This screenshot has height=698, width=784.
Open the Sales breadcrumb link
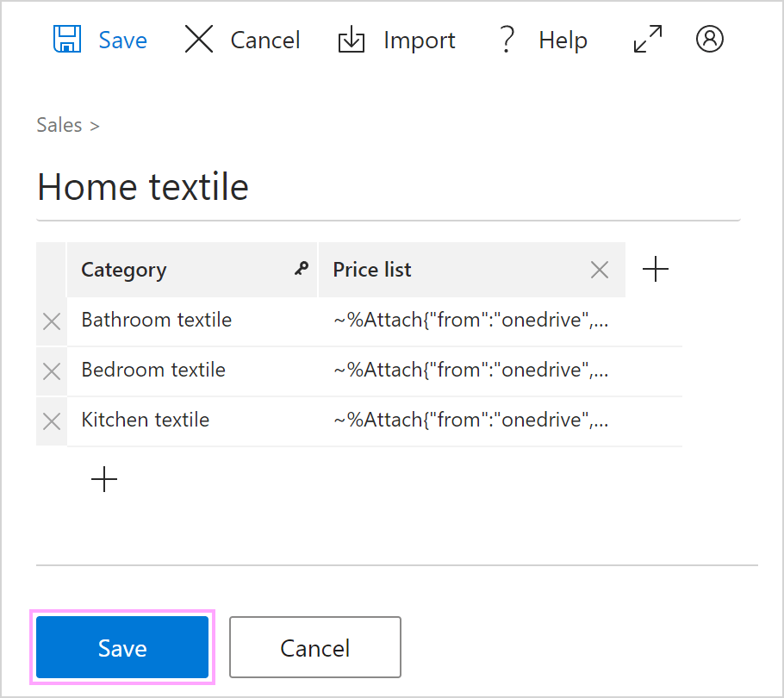[x=59, y=125]
